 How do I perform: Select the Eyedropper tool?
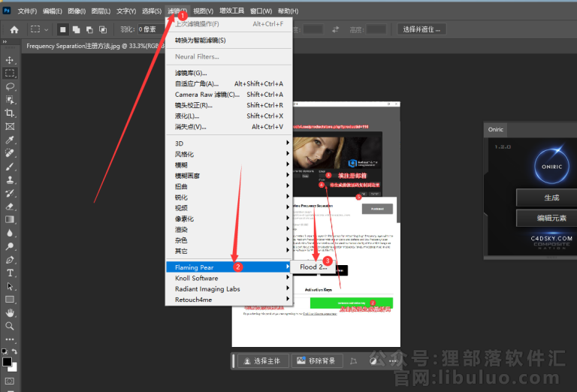point(10,140)
